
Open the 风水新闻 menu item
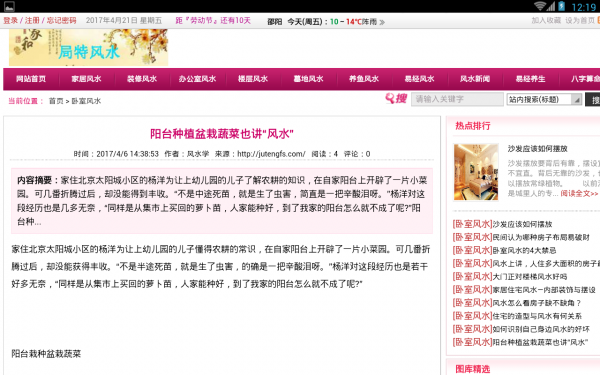point(475,79)
